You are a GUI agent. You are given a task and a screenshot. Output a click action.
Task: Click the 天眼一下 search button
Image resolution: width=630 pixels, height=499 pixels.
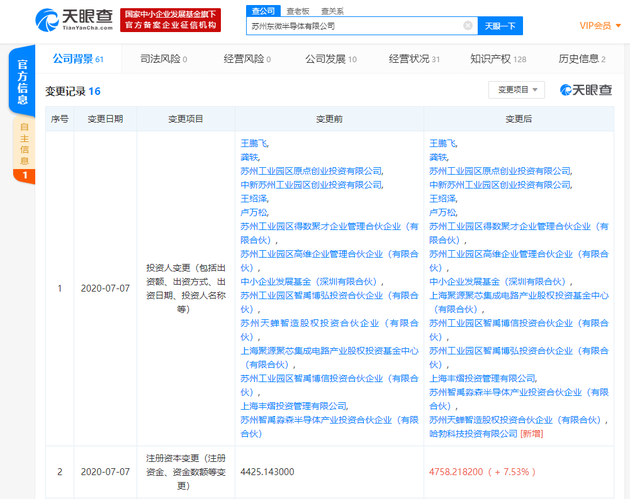tap(500, 26)
